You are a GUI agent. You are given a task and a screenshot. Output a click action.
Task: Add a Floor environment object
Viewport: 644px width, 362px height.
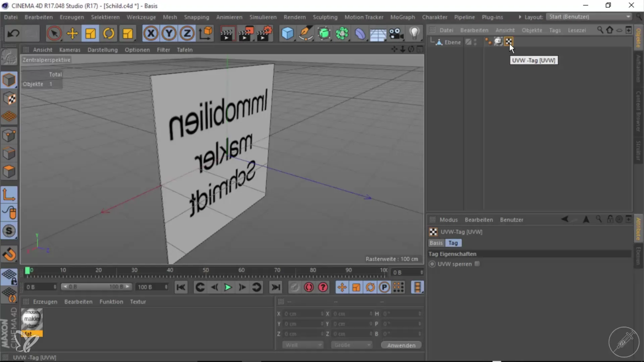tap(378, 33)
